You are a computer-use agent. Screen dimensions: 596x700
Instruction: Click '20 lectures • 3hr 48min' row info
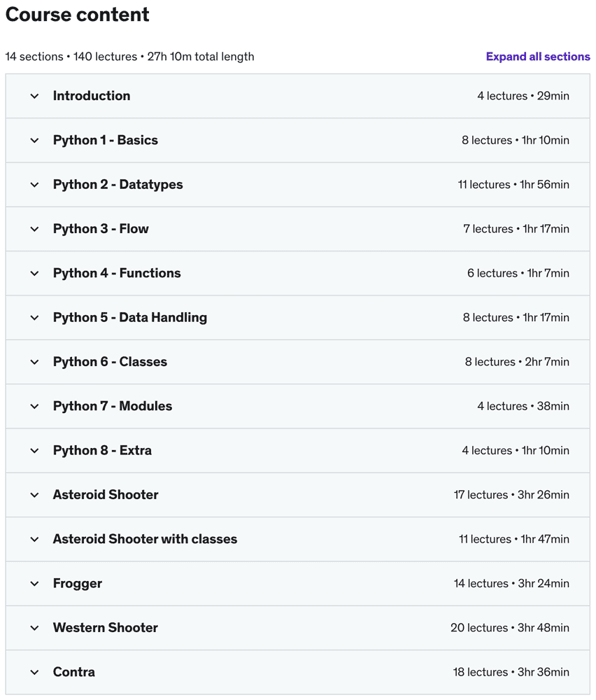(509, 628)
